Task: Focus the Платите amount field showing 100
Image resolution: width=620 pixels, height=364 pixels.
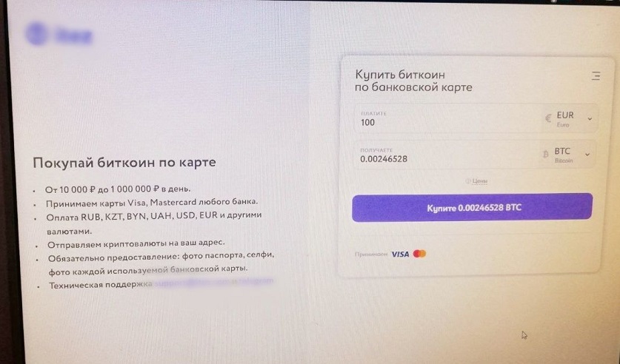Action: coord(448,118)
